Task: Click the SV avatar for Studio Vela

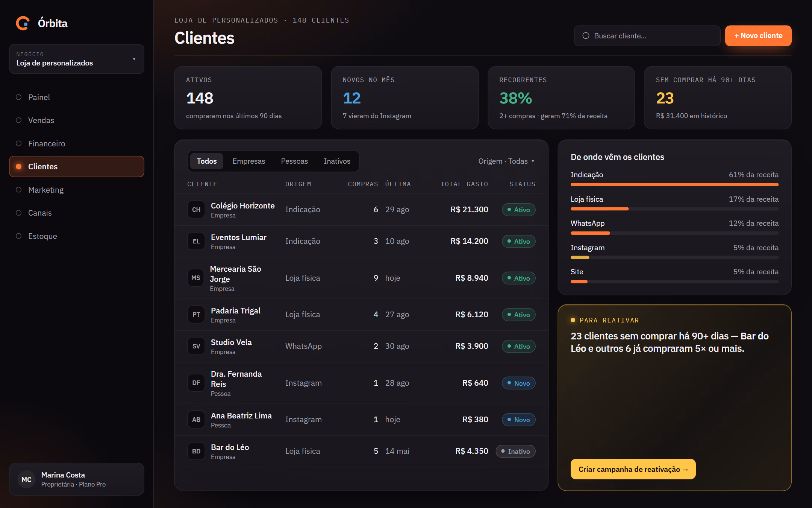Action: [x=196, y=346]
